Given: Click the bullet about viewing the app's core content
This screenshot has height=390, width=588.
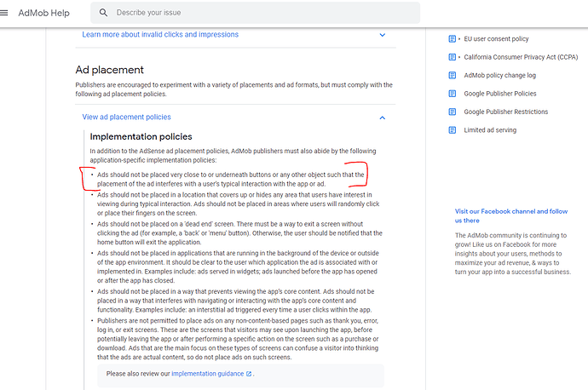Looking at the screenshot, I should [235, 301].
